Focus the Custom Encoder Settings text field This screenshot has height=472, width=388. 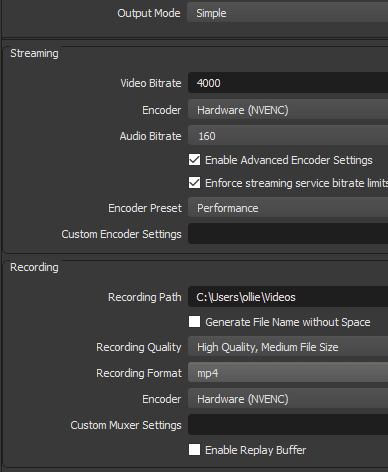[x=288, y=234]
